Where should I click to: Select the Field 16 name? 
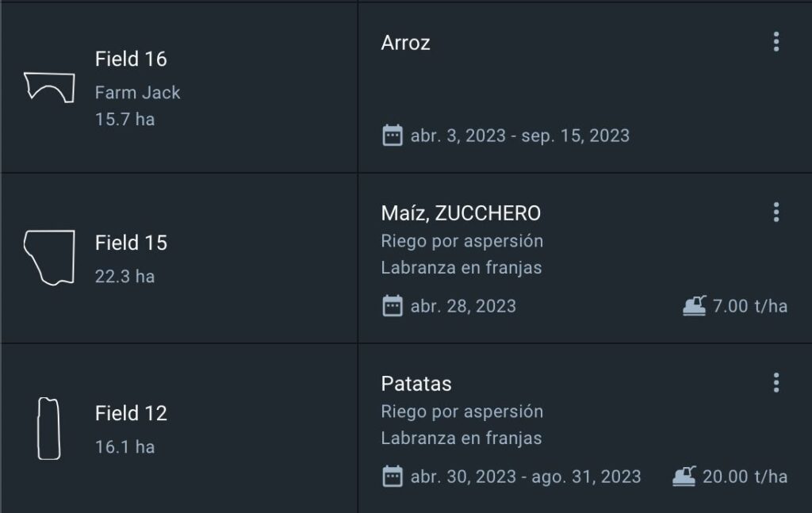click(131, 59)
